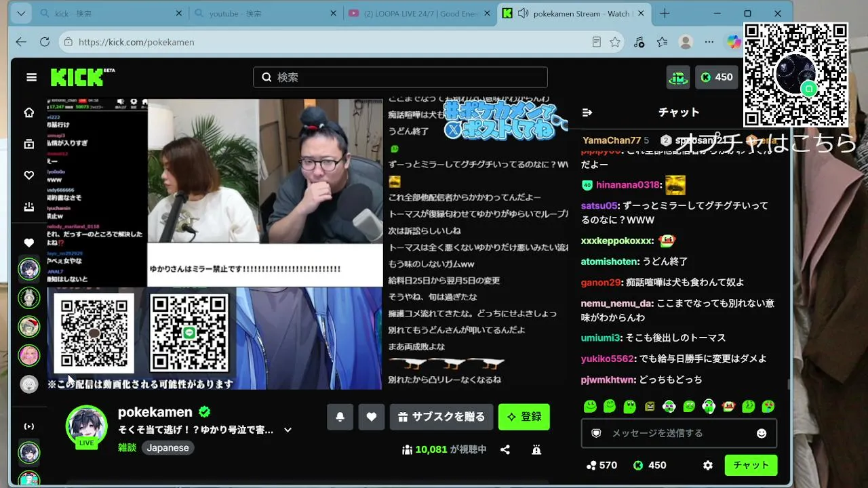
Task: Open browser settings and more menu
Action: pos(709,42)
